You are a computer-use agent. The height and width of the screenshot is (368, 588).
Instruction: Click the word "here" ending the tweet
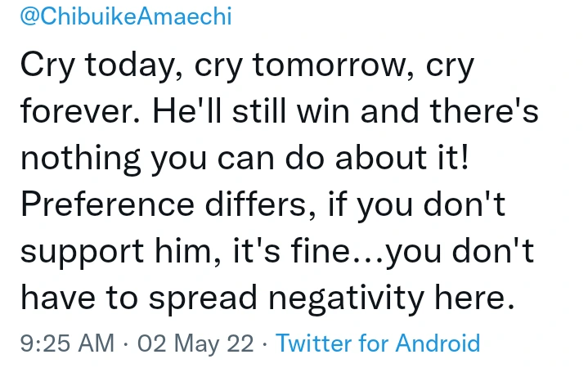483,299
